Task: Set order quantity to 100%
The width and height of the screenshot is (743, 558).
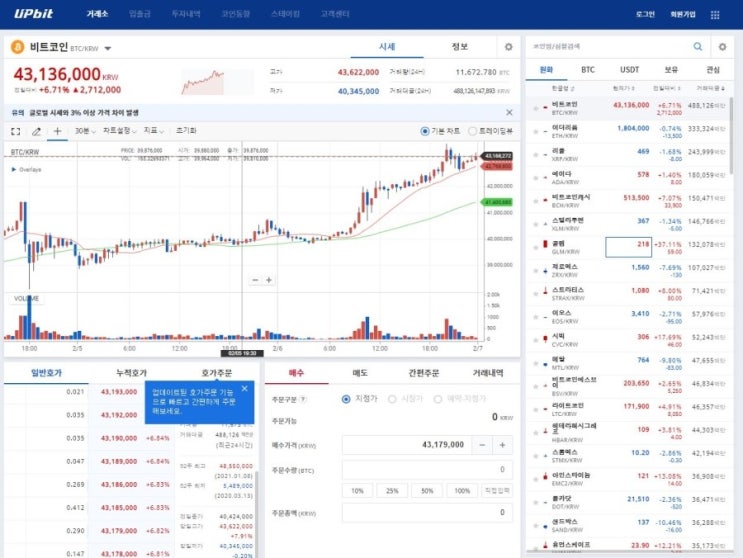Action: (462, 491)
